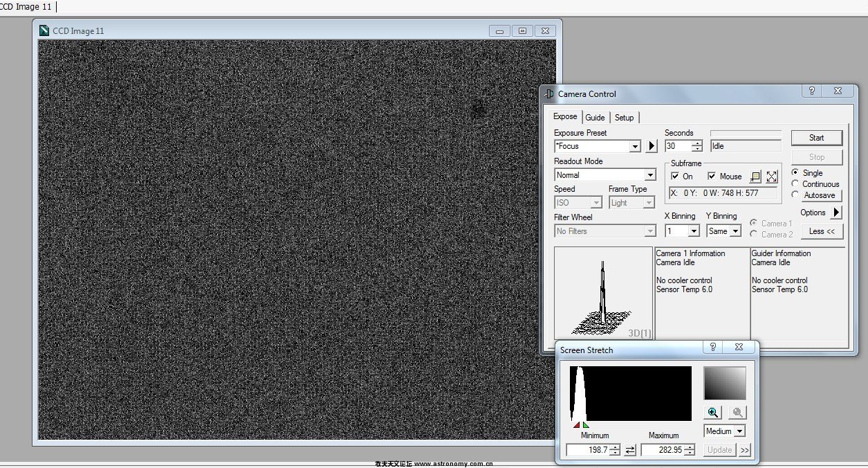Collapse the panel with Less << button
Image resolution: width=868 pixels, height=468 pixels.
tap(822, 231)
